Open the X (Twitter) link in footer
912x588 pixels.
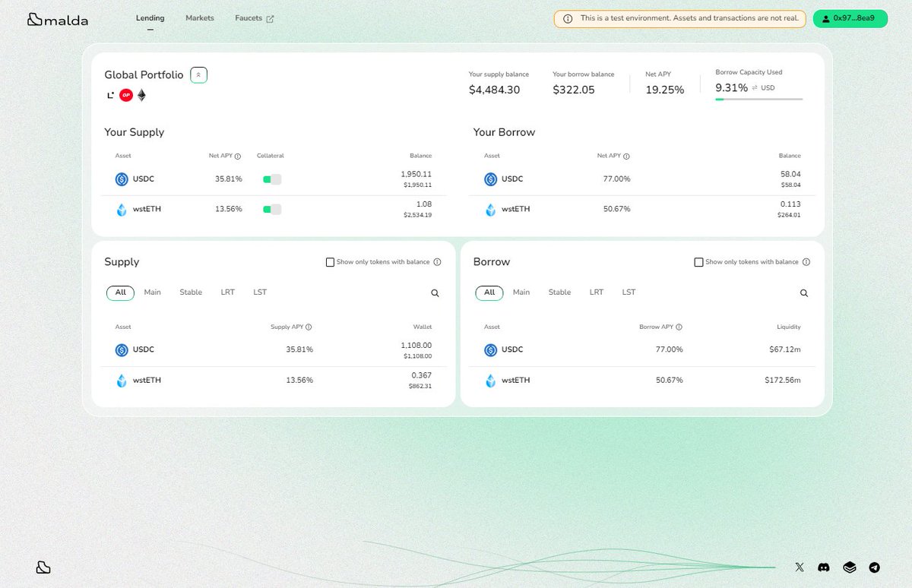pyautogui.click(x=800, y=567)
